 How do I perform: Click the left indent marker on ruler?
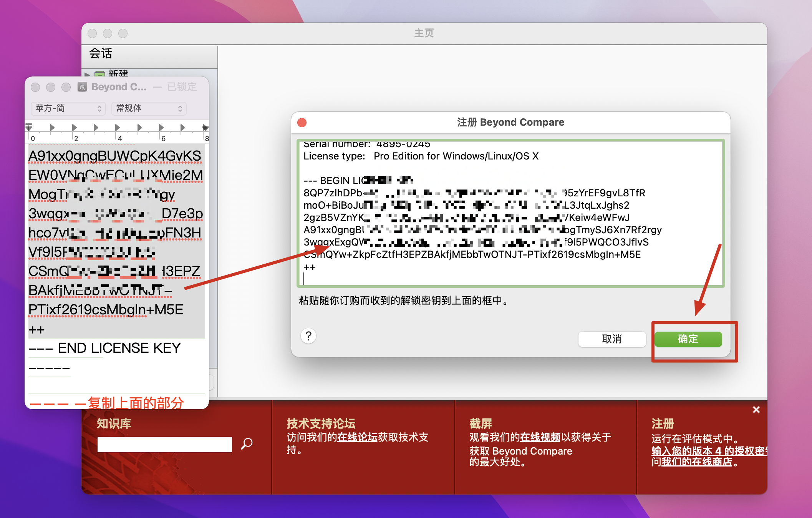point(29,127)
